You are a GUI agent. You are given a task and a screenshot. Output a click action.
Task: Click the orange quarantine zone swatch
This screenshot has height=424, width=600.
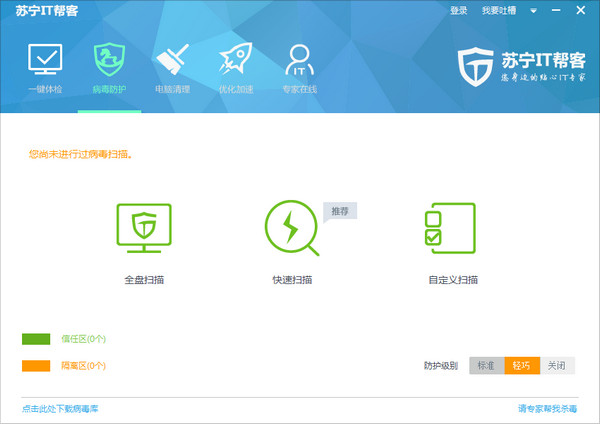pyautogui.click(x=36, y=366)
